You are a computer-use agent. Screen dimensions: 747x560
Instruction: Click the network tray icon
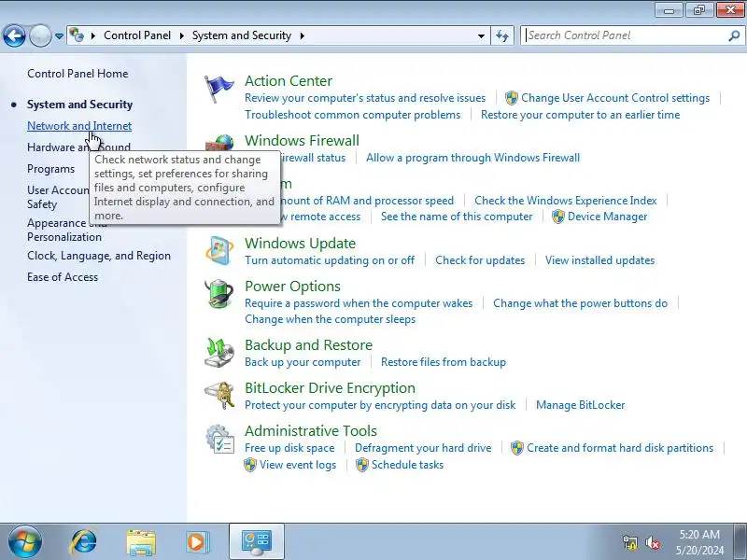[x=630, y=542]
